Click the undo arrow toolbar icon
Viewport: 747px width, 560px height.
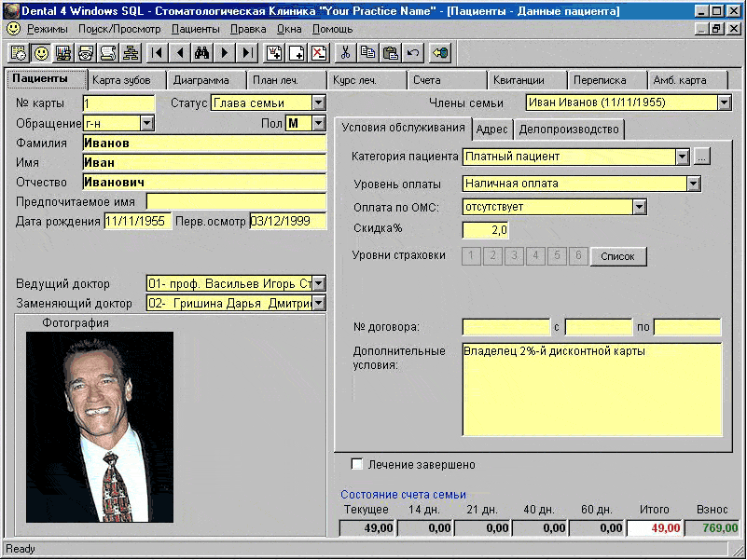413,52
